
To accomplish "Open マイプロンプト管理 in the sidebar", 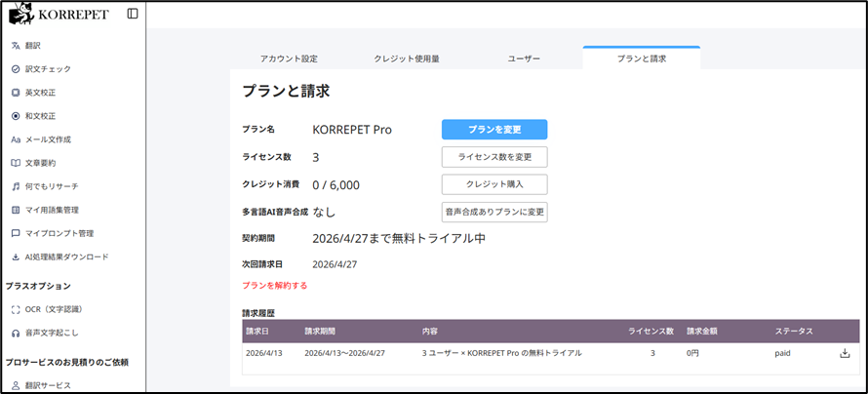I will [x=59, y=233].
